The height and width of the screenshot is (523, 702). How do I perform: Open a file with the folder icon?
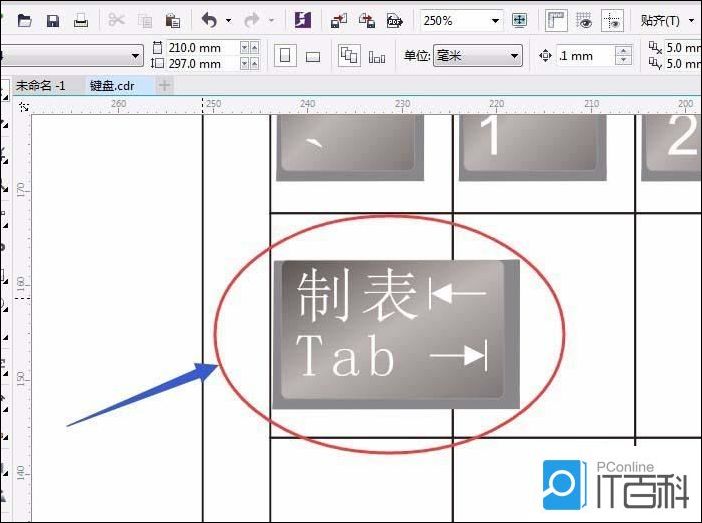(x=24, y=21)
